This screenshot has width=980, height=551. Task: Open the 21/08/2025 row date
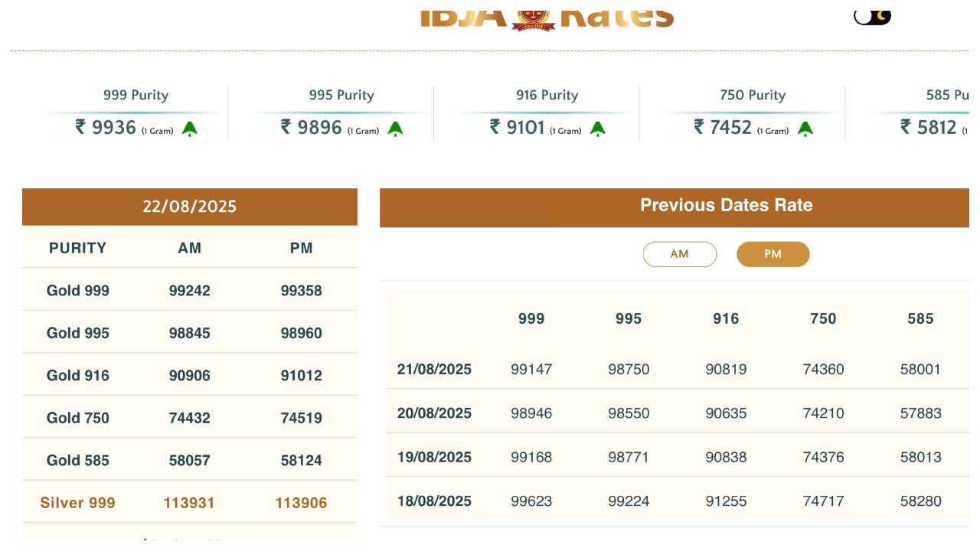coord(434,370)
